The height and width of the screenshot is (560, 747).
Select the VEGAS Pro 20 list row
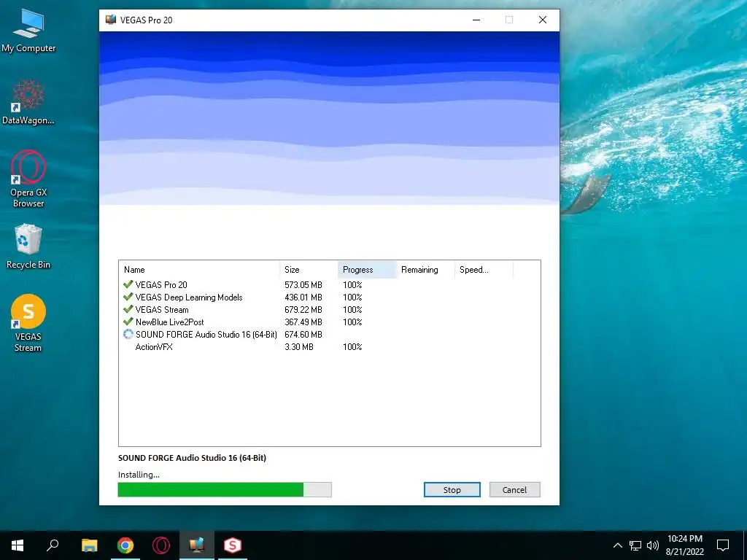330,285
